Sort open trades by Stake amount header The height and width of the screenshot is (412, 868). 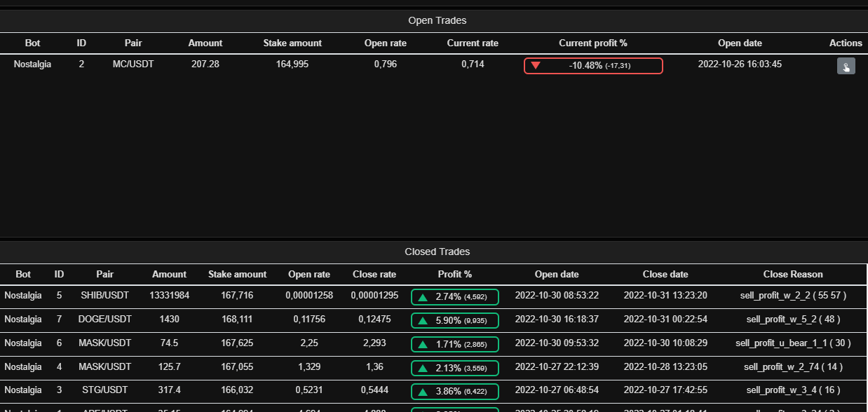coord(292,43)
